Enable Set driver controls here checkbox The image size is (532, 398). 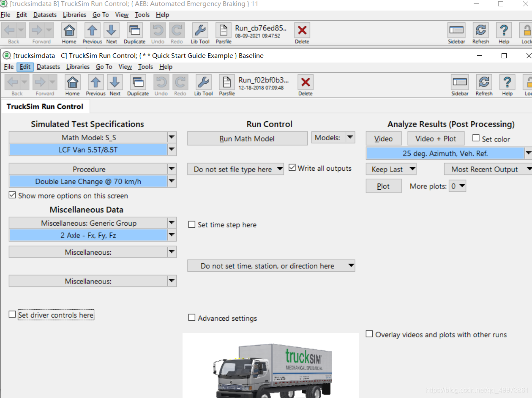click(x=12, y=314)
